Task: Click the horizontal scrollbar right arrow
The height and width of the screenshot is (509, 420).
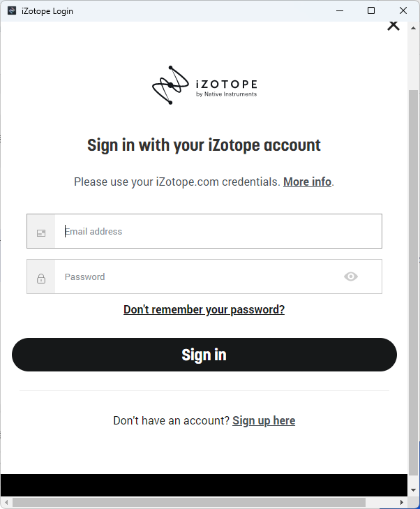Action: 402,502
